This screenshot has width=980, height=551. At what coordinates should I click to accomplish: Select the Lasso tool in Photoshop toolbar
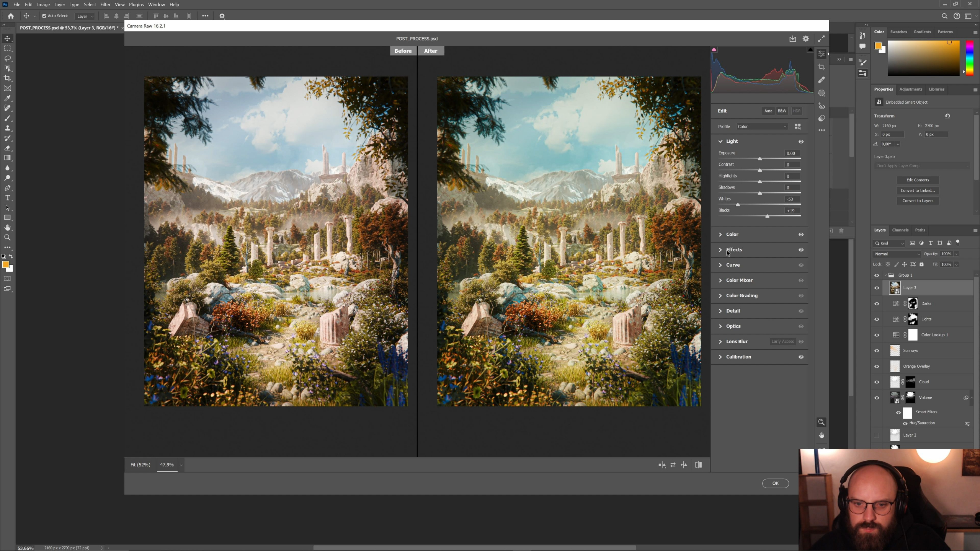[7, 58]
